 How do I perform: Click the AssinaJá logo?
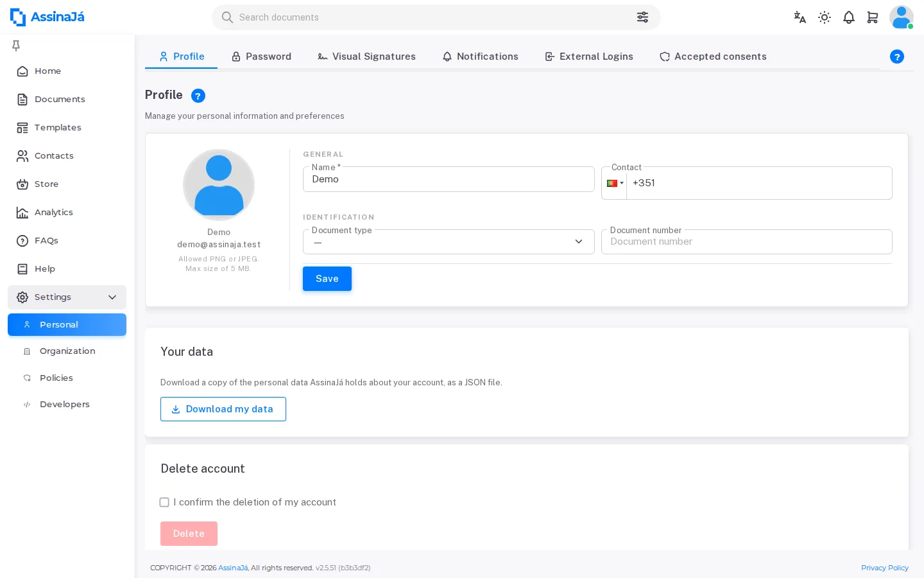click(x=47, y=17)
